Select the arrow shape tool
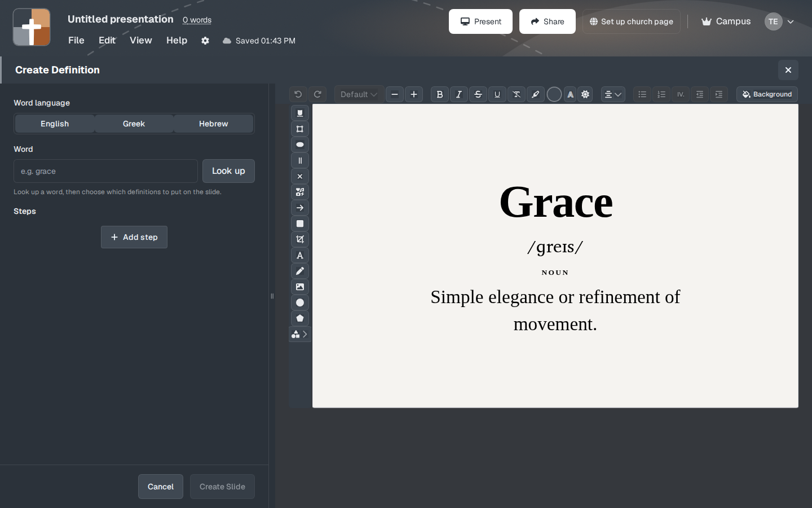Image resolution: width=812 pixels, height=508 pixels. (300, 208)
